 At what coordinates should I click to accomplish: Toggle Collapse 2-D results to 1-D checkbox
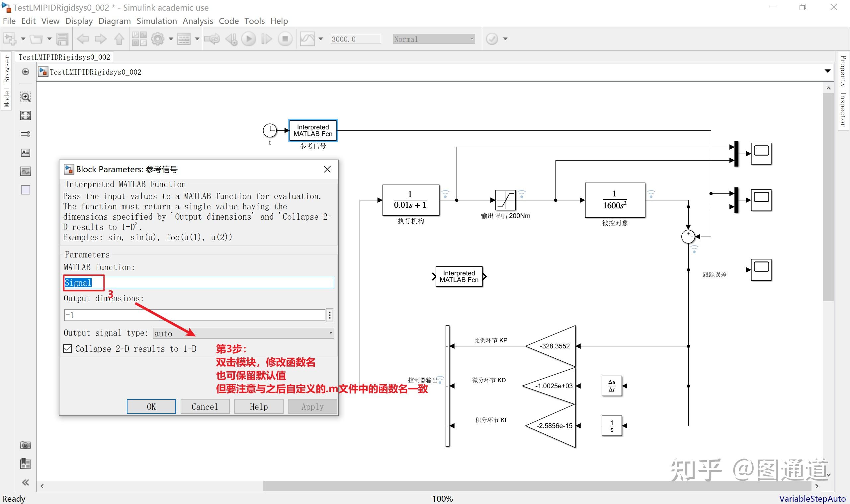click(x=68, y=348)
